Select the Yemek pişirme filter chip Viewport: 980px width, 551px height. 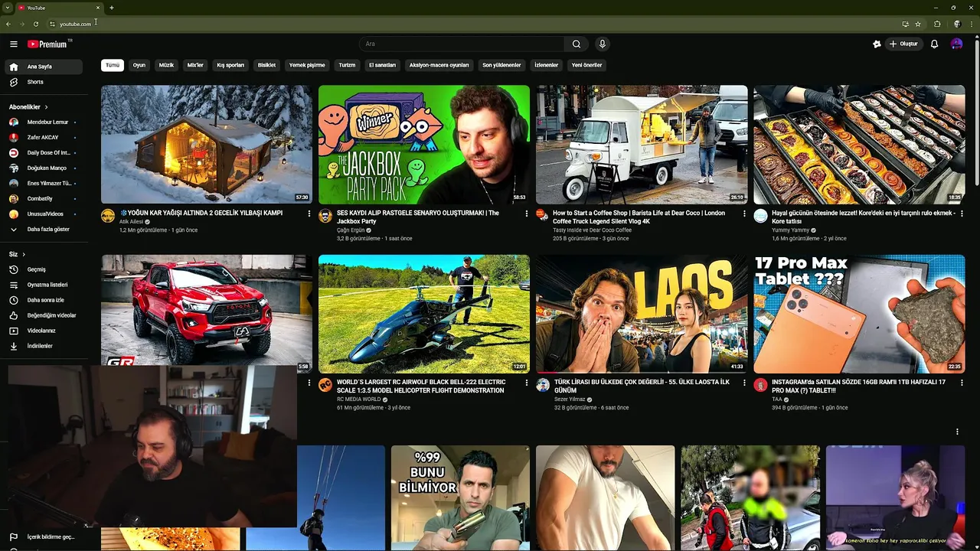pos(307,65)
